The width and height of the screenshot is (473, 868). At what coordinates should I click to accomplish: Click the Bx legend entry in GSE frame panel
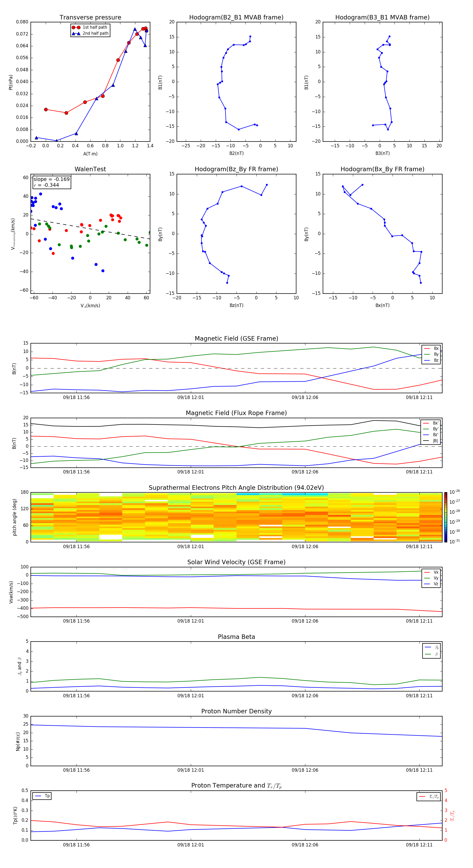(x=431, y=349)
